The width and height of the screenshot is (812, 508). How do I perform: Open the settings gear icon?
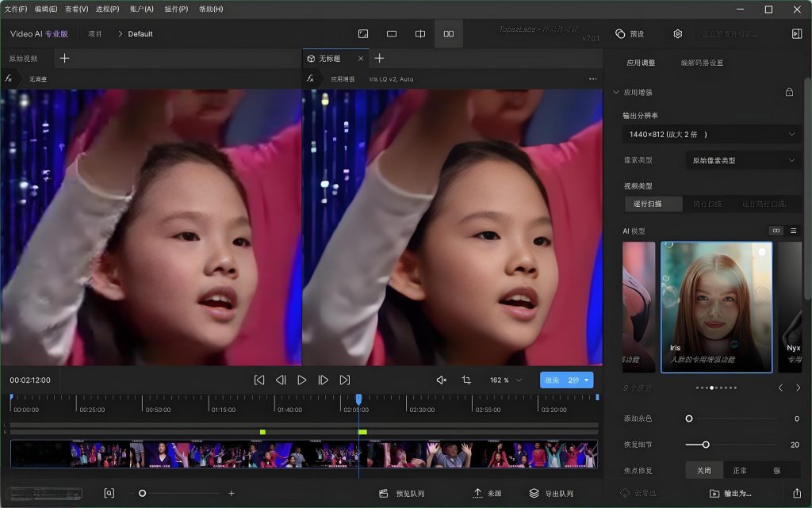pyautogui.click(x=676, y=33)
